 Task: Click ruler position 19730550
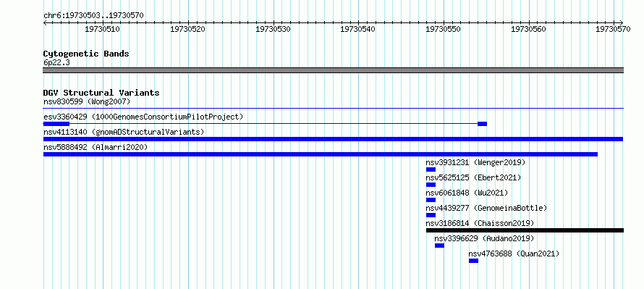coord(443,29)
